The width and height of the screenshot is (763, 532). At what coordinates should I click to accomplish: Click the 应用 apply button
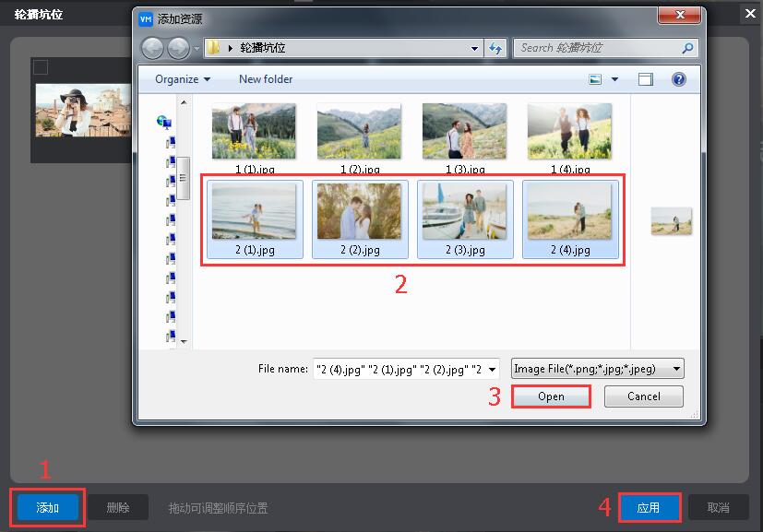click(x=650, y=507)
